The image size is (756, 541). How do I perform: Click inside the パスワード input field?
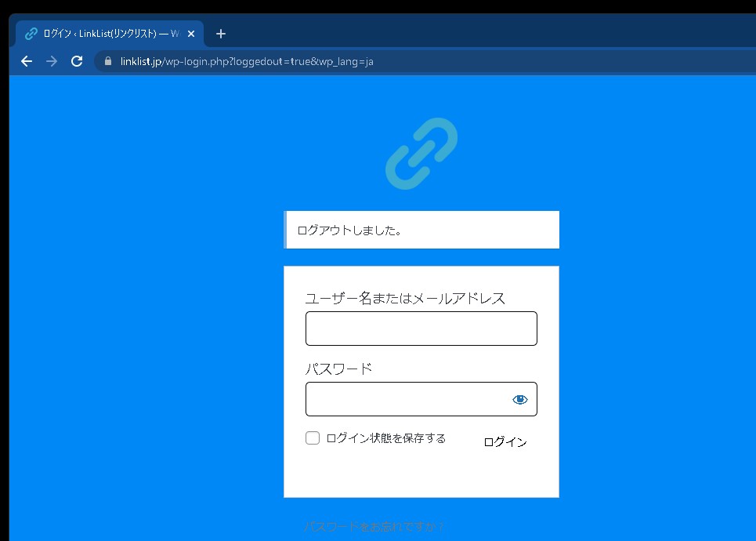click(405, 399)
